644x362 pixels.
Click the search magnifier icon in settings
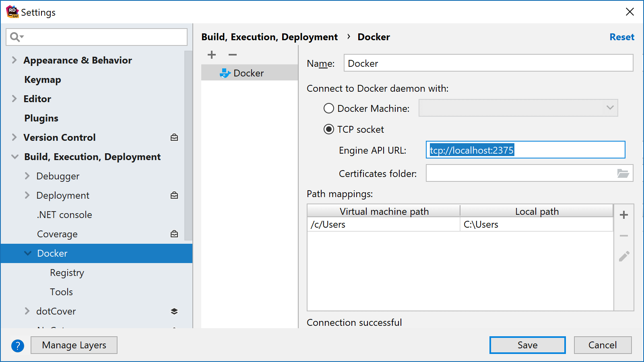pos(17,37)
